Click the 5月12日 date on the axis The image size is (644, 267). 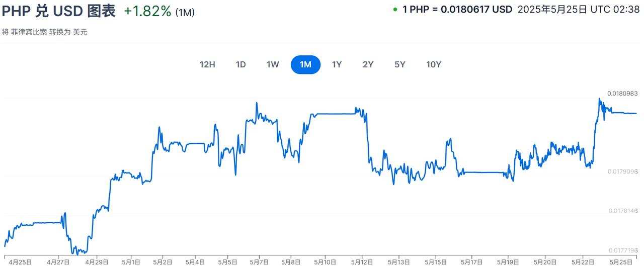click(362, 262)
